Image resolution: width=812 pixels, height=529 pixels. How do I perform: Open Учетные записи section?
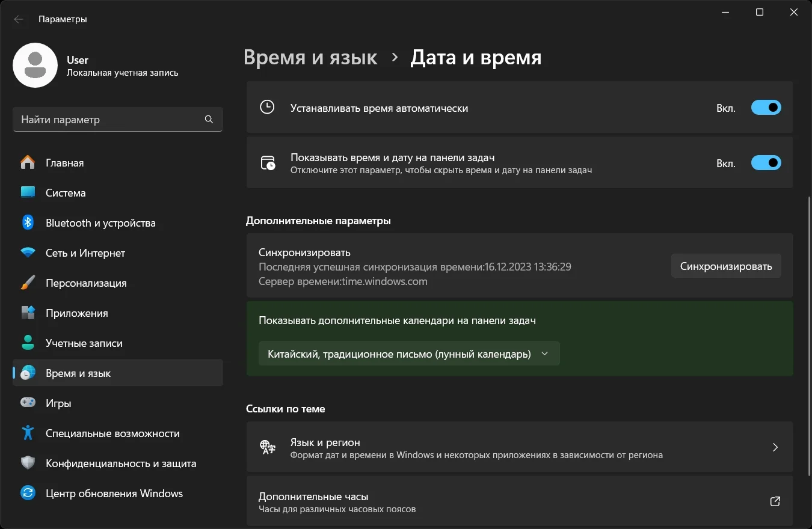click(x=118, y=343)
